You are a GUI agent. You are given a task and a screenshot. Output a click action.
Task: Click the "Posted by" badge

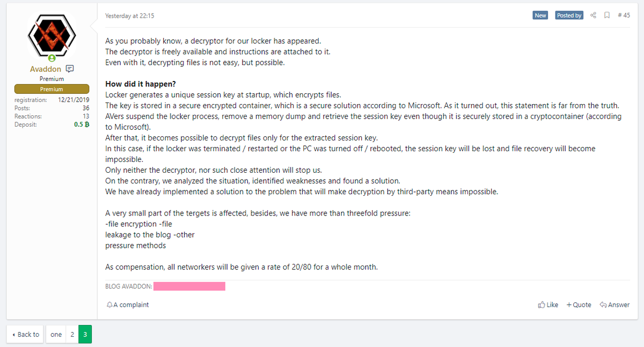pos(569,16)
